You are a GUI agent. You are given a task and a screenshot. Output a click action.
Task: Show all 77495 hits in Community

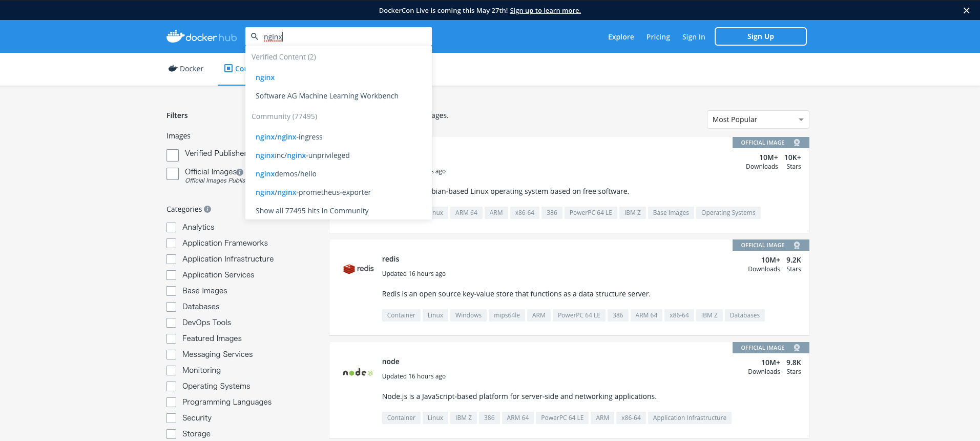pyautogui.click(x=339, y=211)
